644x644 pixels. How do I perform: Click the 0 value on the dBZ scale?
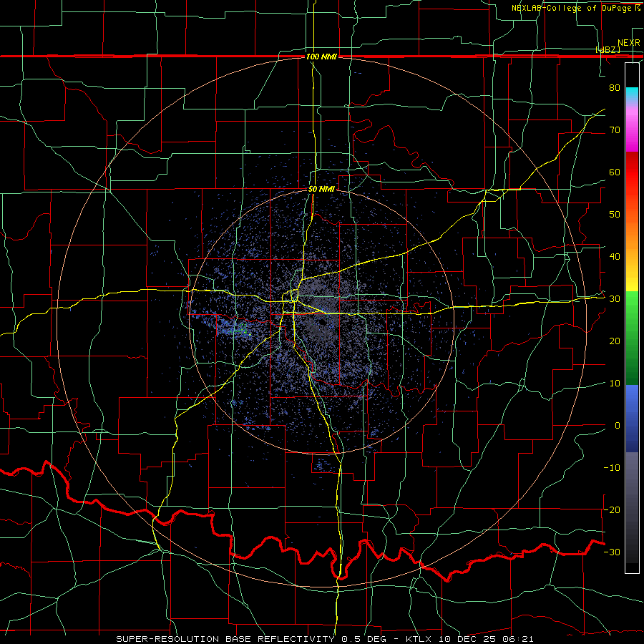618,426
